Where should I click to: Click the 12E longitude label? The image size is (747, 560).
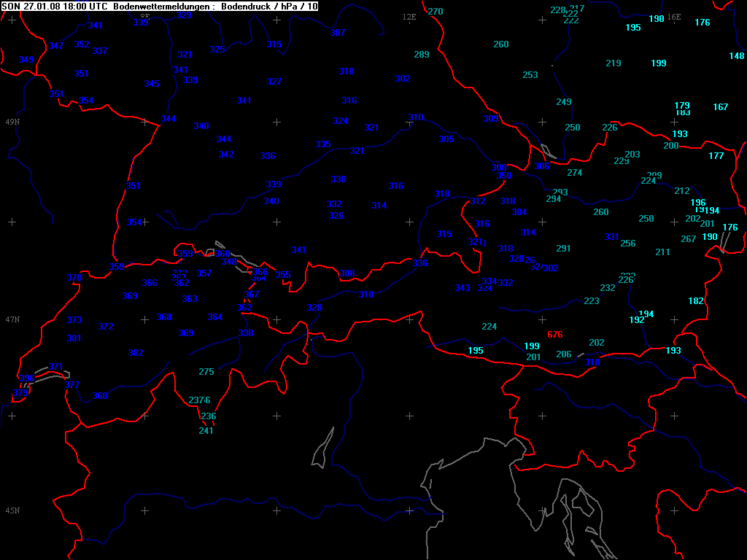point(409,17)
